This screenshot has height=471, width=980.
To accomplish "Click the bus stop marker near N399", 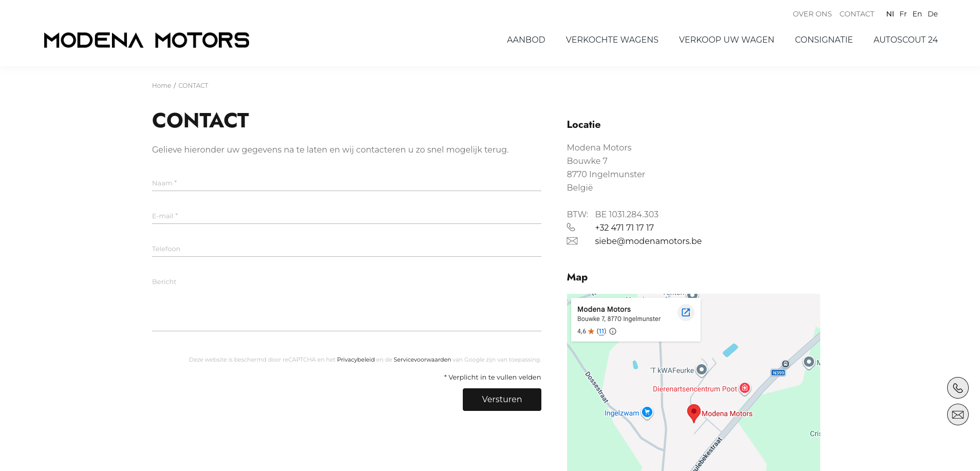I will pyautogui.click(x=785, y=364).
